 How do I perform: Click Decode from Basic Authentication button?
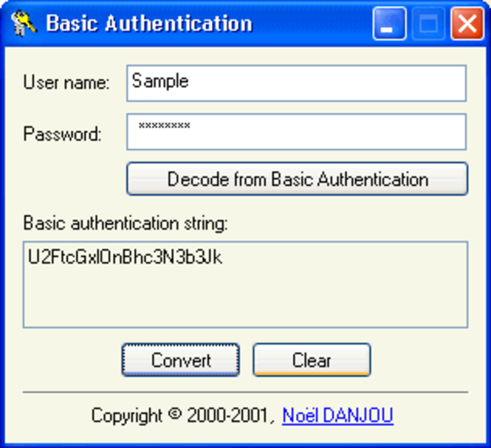[x=297, y=179]
